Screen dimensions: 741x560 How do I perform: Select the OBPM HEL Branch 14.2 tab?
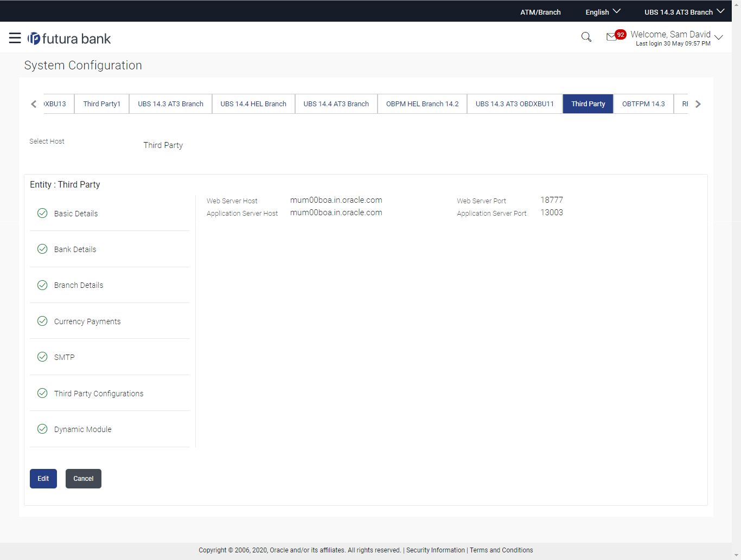(x=422, y=104)
